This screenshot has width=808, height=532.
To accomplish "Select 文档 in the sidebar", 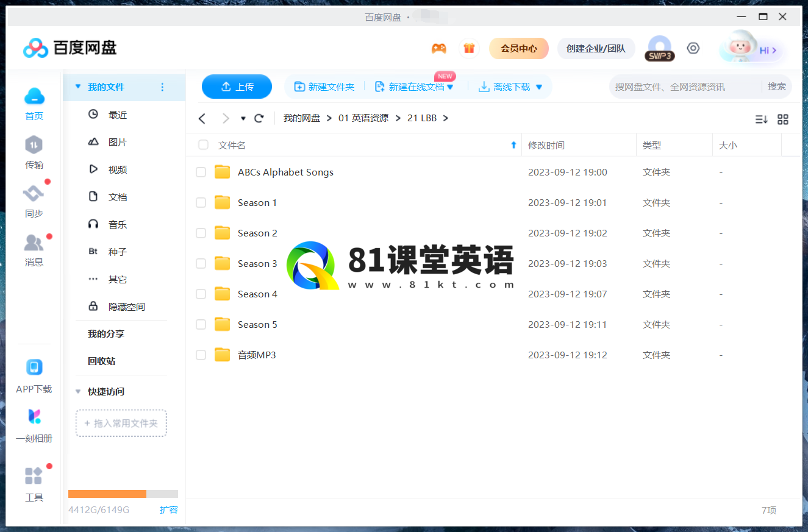I will (118, 197).
